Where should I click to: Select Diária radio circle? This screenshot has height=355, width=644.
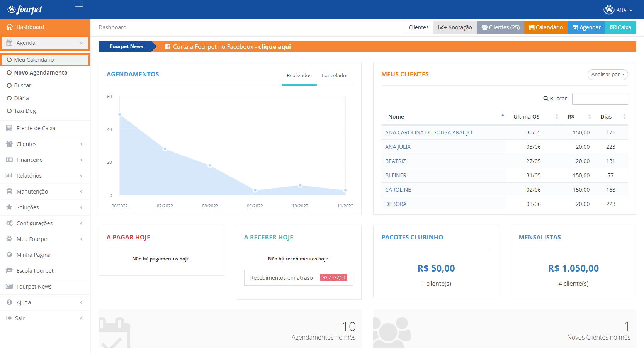9,98
